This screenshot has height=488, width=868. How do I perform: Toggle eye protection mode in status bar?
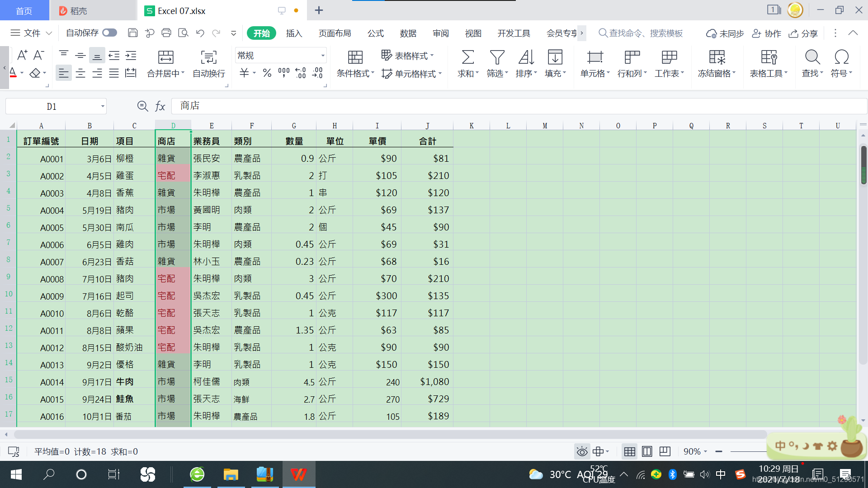click(582, 451)
